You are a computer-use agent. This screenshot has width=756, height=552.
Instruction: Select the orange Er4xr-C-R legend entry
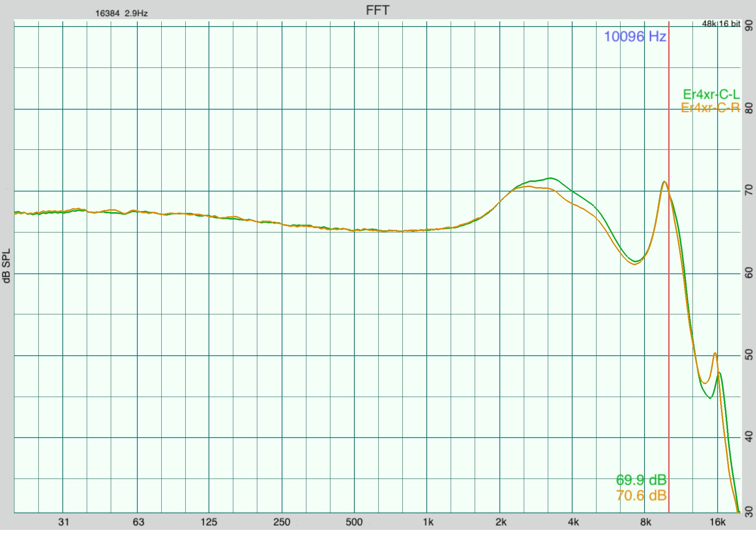(710, 108)
